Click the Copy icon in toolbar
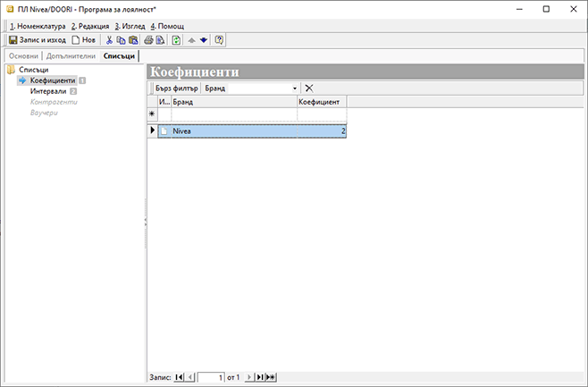This screenshot has width=588, height=387. (x=121, y=39)
